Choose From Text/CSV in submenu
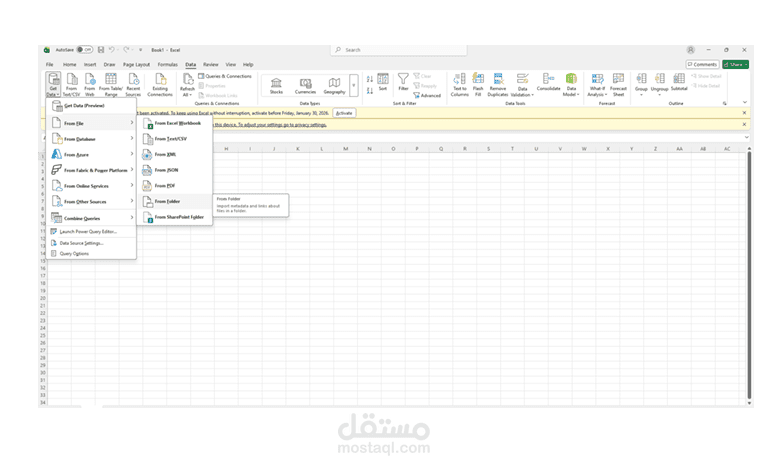Screen dimensions: 769x465 [x=175, y=139]
